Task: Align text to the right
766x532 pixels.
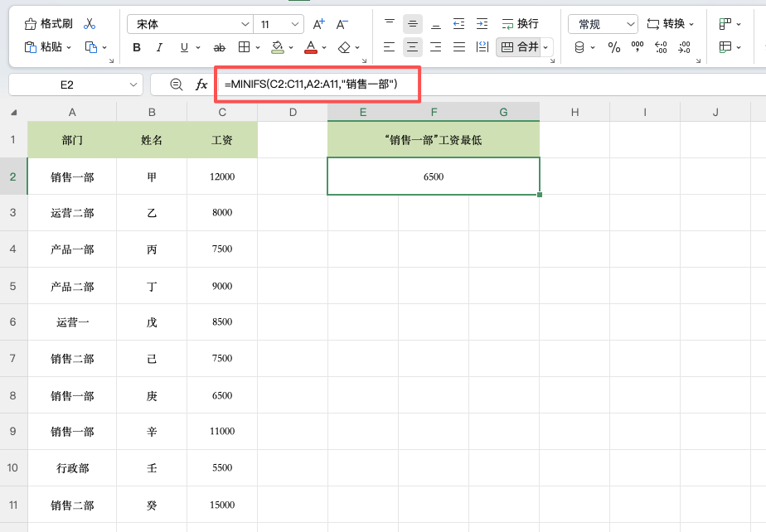Action: point(436,47)
